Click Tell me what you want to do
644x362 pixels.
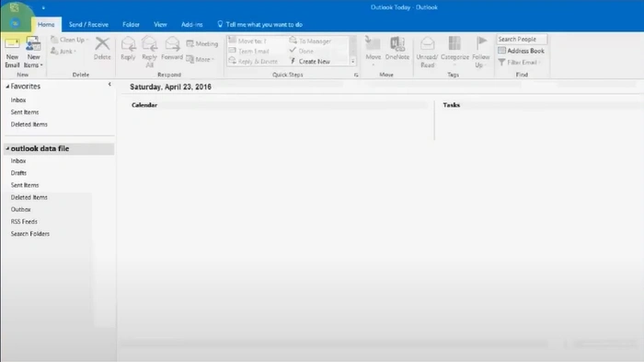click(259, 25)
